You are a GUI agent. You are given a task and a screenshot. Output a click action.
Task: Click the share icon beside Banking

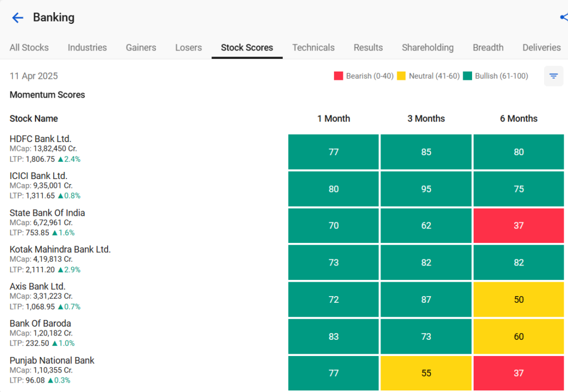564,17
